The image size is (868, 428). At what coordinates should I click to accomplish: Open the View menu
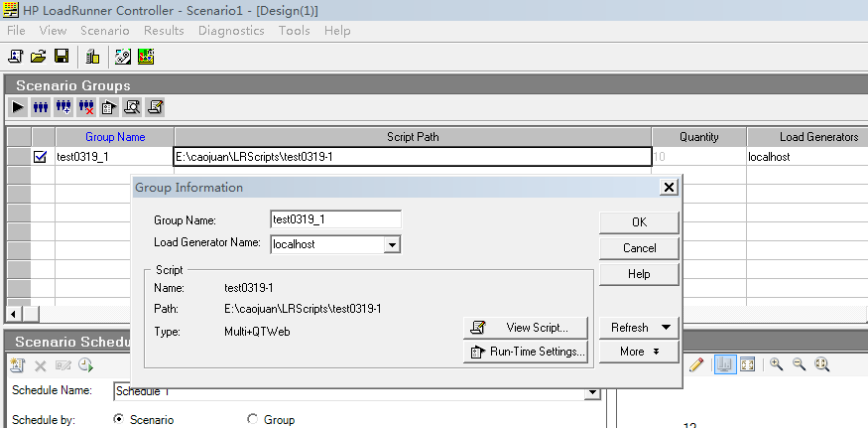[54, 31]
